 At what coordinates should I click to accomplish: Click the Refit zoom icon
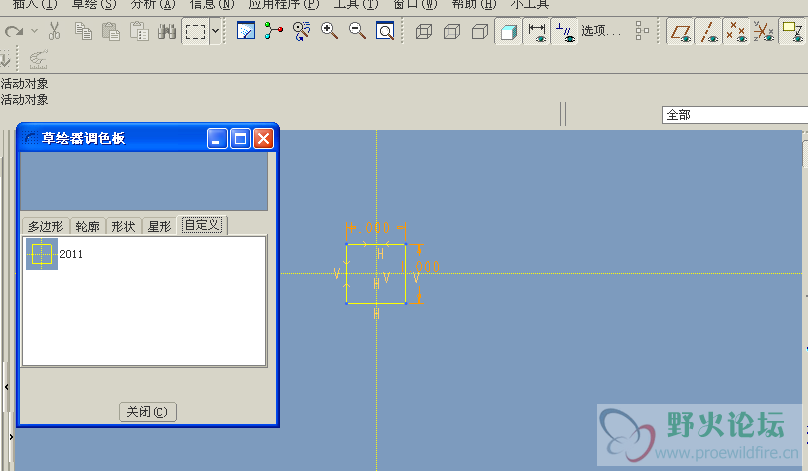point(385,31)
